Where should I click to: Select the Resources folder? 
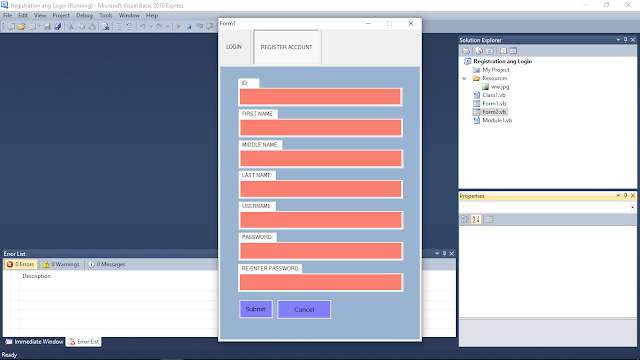pos(495,78)
